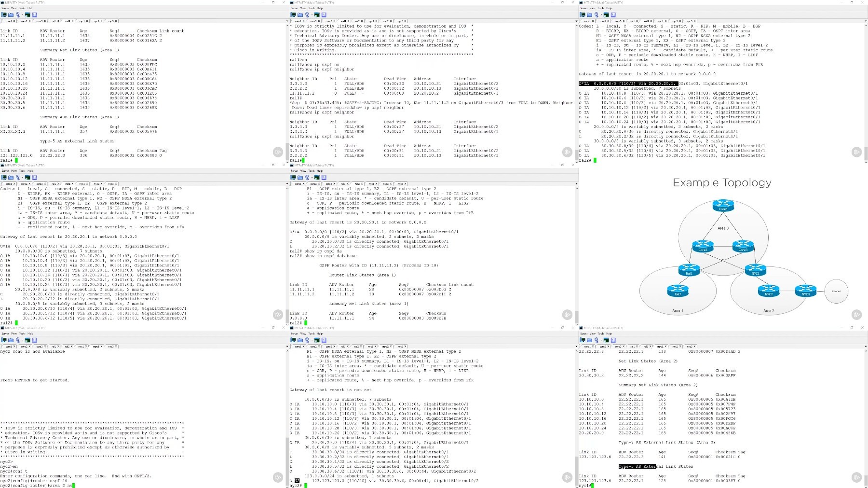The image size is (868, 488).
Task: Click the search/key icon in the nyc2 routing table window toolbar
Action: [308, 340]
